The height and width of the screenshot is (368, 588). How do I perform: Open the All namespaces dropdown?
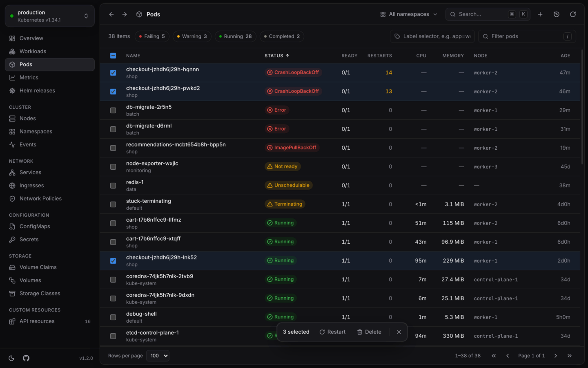point(409,14)
